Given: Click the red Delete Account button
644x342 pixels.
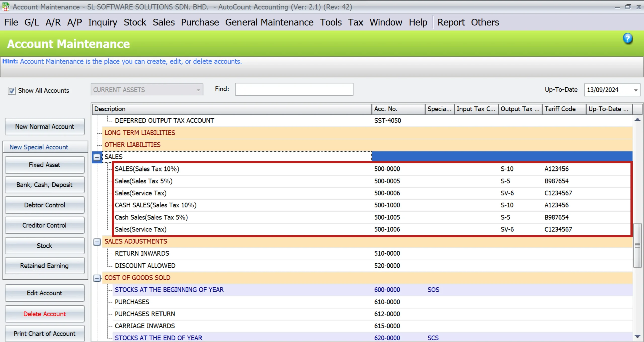Looking at the screenshot, I should tap(44, 314).
